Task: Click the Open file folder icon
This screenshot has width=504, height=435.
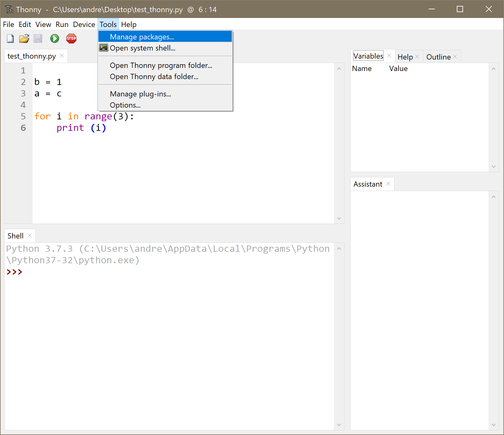Action: (x=24, y=38)
